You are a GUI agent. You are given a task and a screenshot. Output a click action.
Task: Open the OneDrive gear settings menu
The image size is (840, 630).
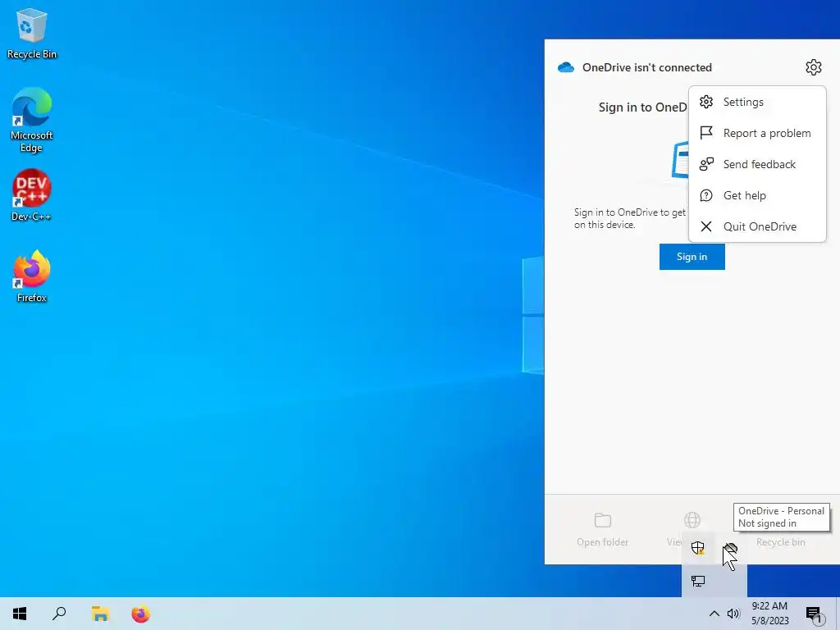[813, 67]
